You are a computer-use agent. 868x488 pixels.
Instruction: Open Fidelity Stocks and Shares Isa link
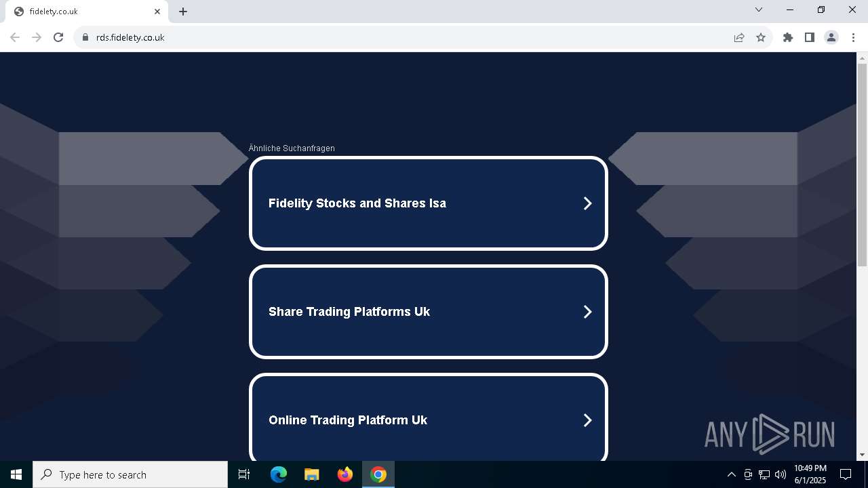click(429, 203)
